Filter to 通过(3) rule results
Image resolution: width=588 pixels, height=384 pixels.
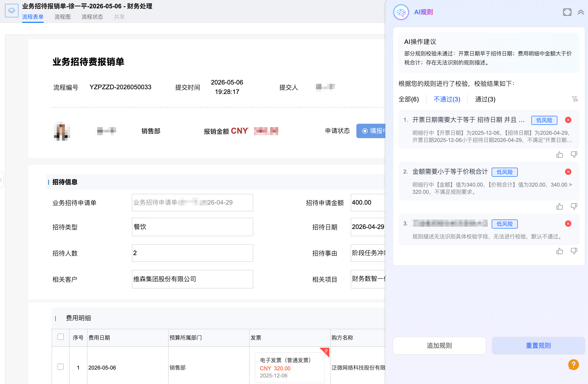coord(485,99)
